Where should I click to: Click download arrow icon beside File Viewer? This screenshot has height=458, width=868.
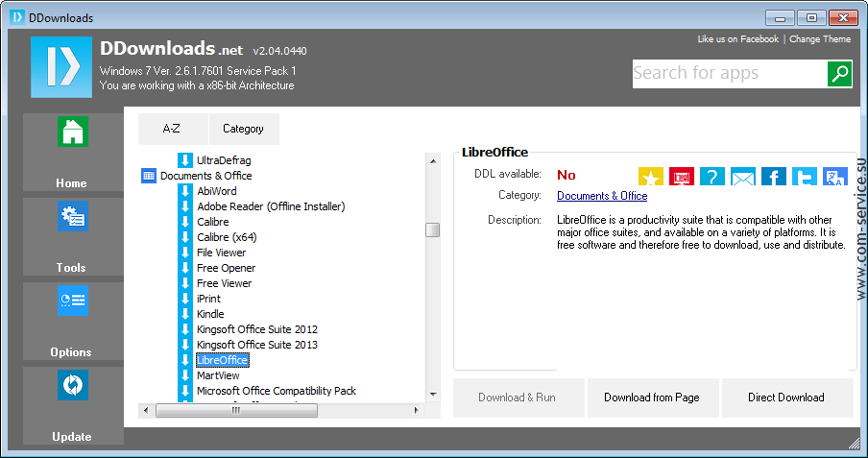(x=185, y=253)
